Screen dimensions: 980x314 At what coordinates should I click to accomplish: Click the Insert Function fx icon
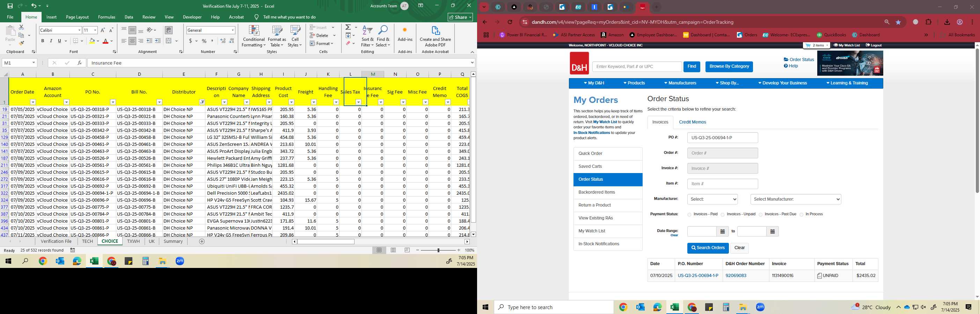pos(80,63)
